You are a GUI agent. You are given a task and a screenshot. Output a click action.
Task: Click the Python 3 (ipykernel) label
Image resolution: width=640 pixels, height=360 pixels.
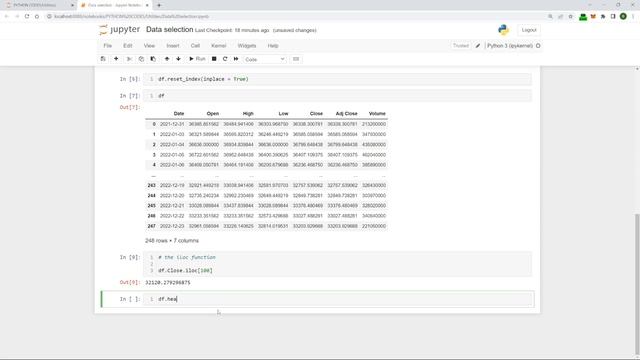[x=510, y=46]
